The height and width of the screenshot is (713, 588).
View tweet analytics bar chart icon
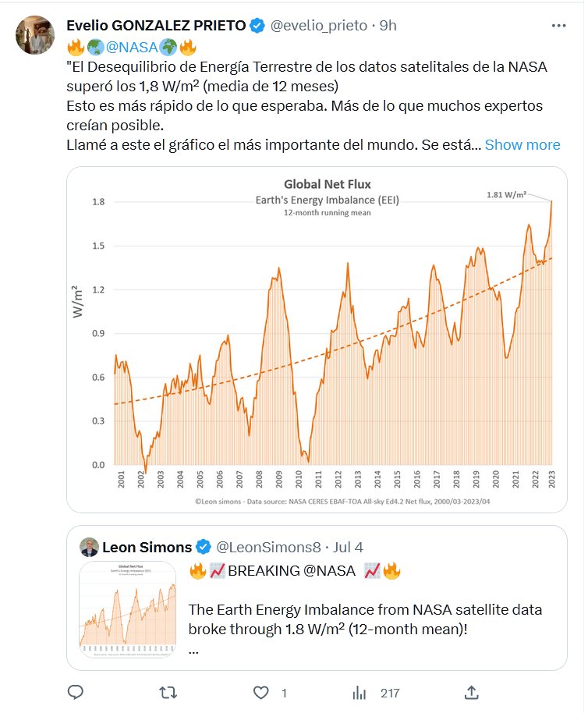(360, 692)
